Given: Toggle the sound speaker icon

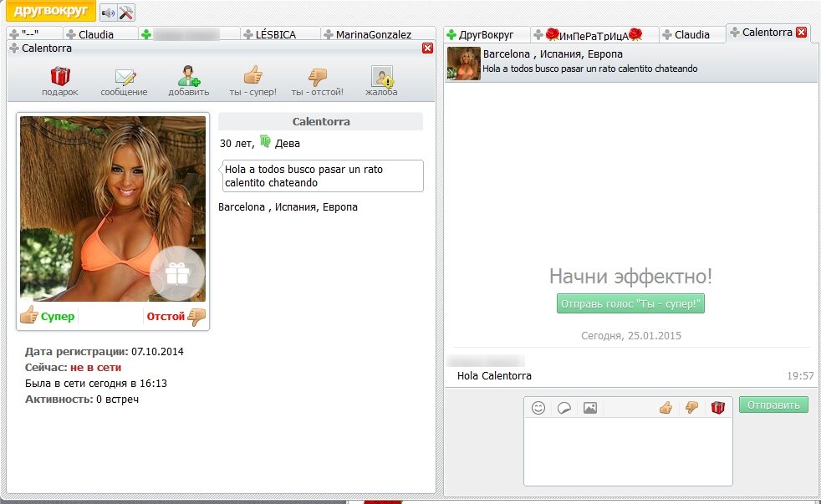Looking at the screenshot, I should point(109,13).
